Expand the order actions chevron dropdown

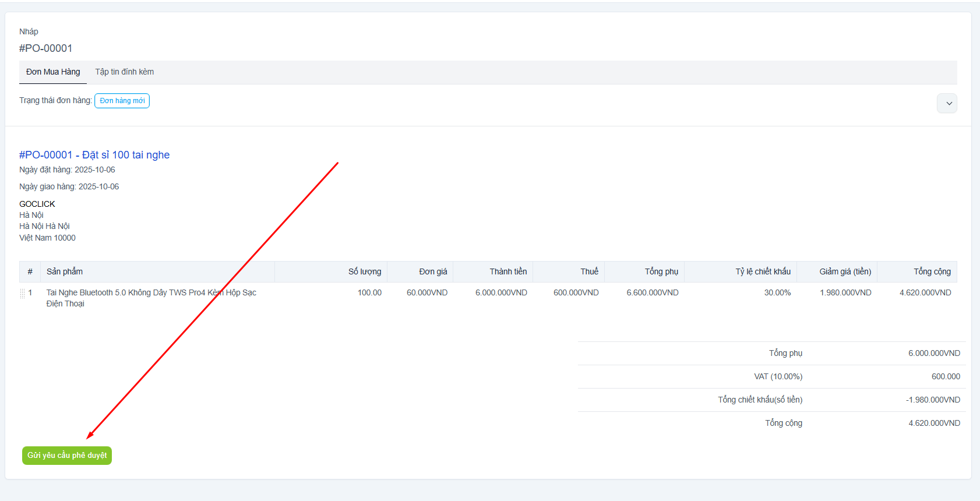[x=947, y=103]
